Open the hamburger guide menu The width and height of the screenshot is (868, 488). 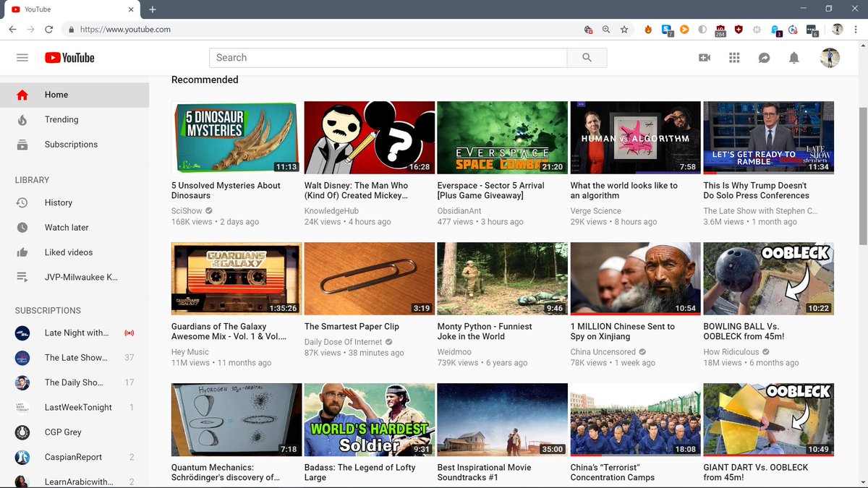pos(22,58)
